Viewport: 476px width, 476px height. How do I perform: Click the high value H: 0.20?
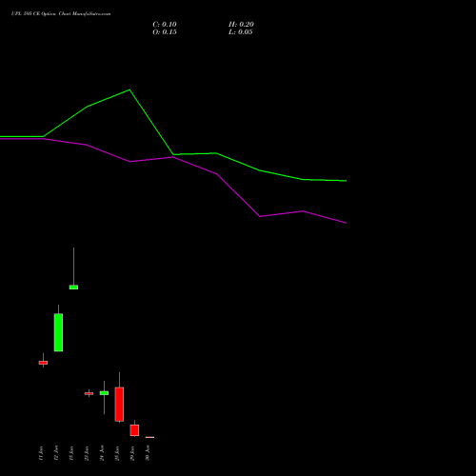click(241, 25)
